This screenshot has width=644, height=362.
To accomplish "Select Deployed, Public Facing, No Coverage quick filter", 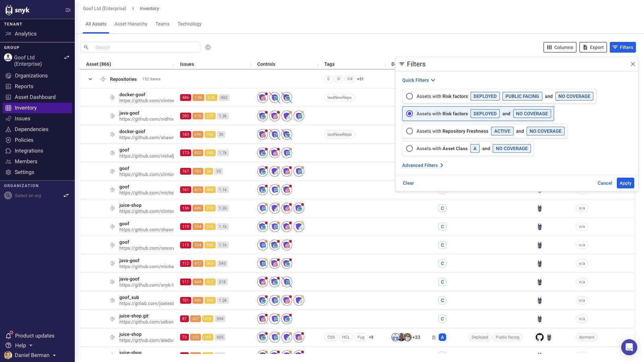I will pyautogui.click(x=499, y=96).
